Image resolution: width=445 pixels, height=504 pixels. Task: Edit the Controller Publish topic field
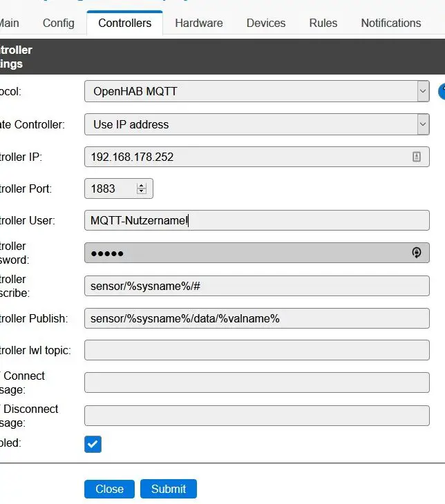257,318
